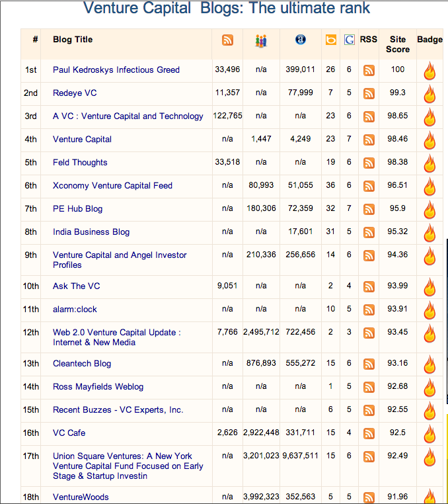Click flame badge in Feld Thoughts row

[429, 163]
